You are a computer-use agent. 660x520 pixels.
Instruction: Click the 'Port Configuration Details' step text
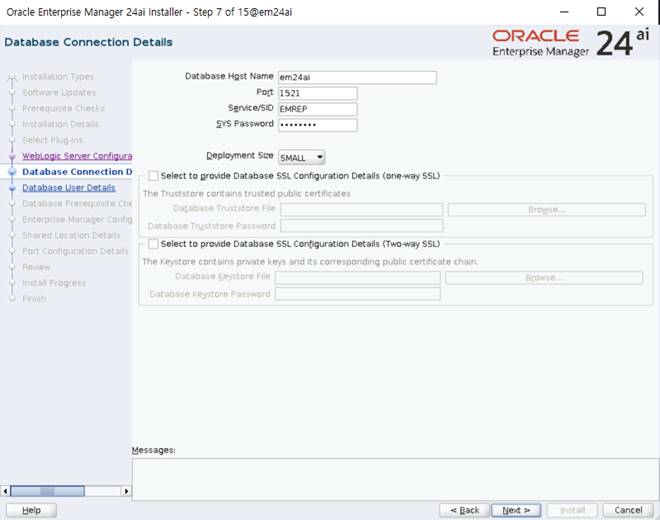tap(75, 251)
